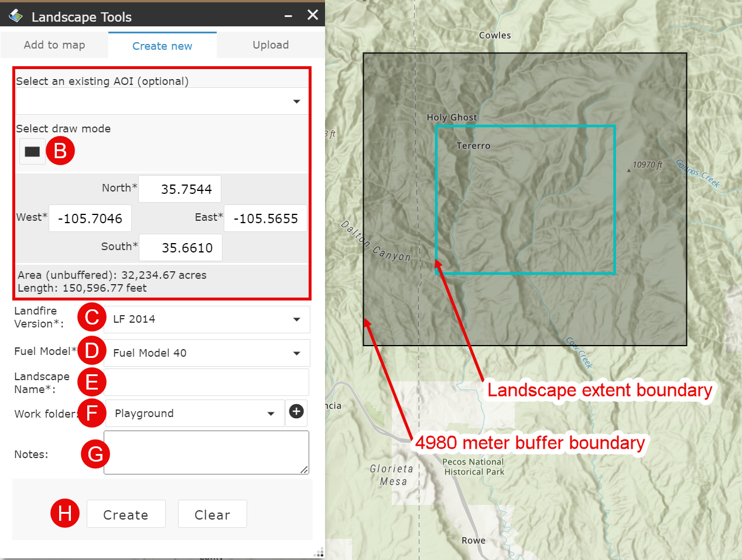Image resolution: width=742 pixels, height=560 pixels.
Task: Click the West coordinate input box
Action: (x=90, y=218)
